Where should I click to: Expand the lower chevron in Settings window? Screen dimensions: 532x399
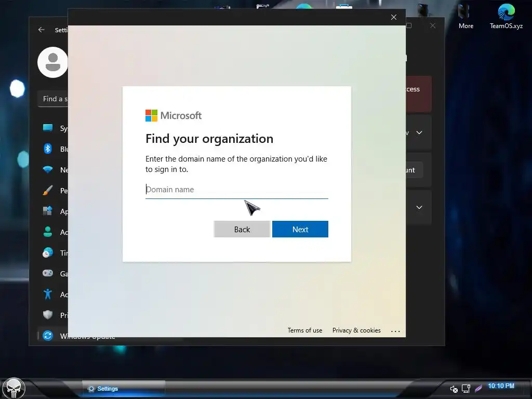pos(419,207)
